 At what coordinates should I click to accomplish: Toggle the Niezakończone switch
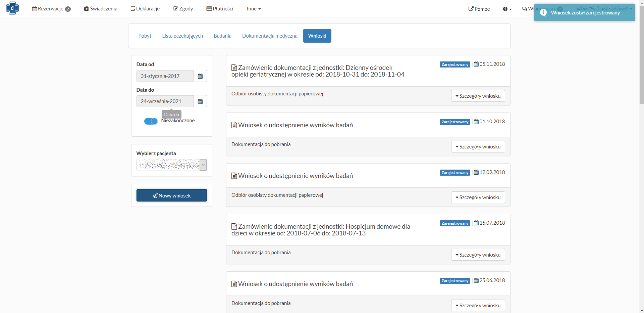tap(151, 121)
